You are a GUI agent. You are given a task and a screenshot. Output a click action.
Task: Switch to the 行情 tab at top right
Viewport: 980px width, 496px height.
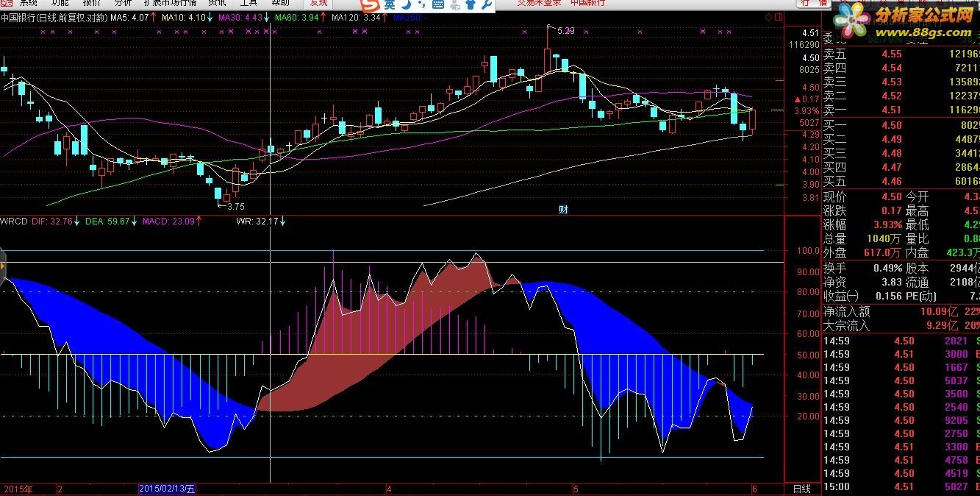click(815, 3)
